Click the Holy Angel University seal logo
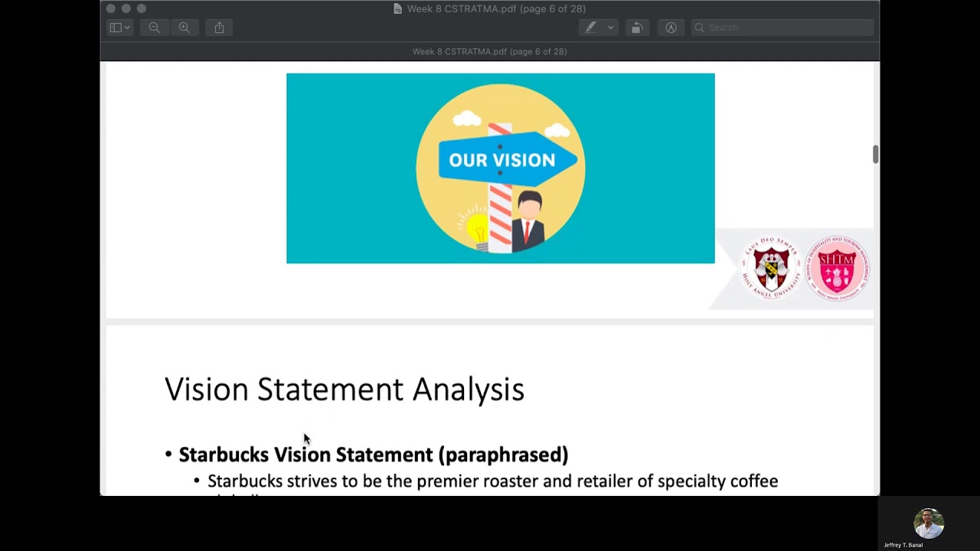 point(772,269)
